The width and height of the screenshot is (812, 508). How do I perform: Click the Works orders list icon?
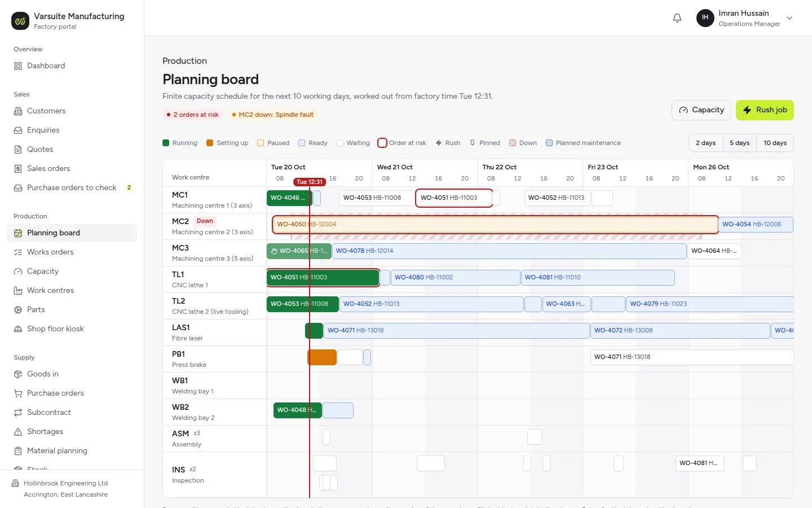pos(18,252)
